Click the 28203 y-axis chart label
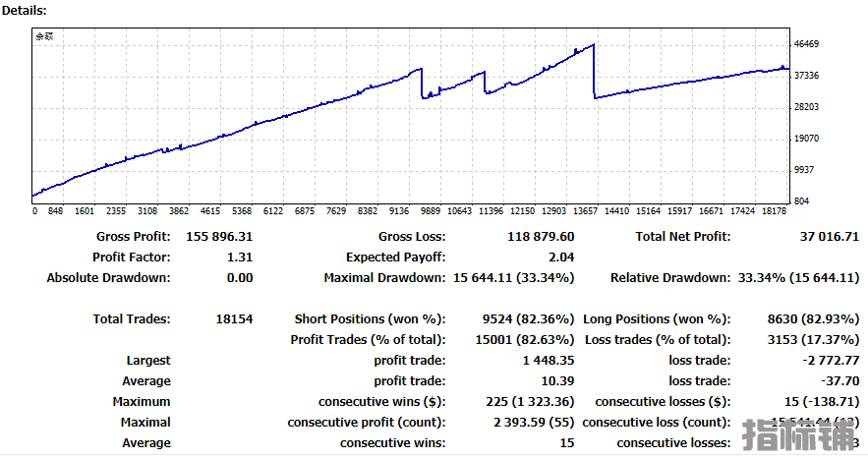 click(806, 107)
